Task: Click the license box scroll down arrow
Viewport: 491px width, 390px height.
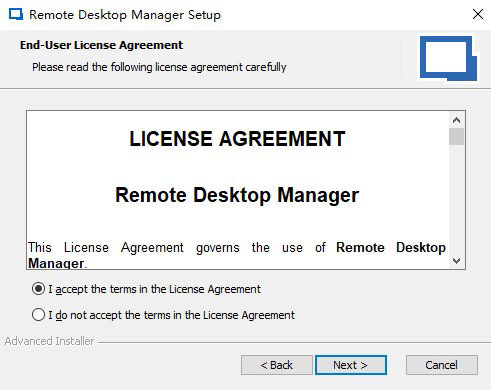Action: point(456,261)
